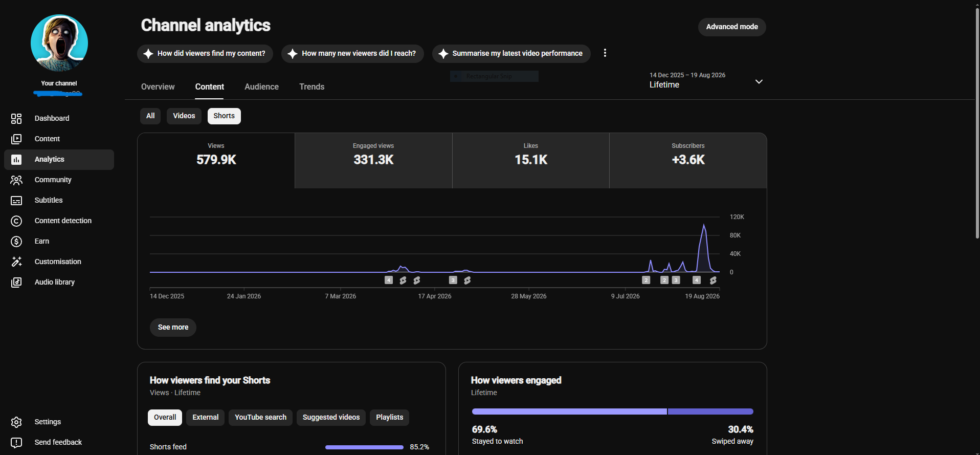Viewport: 980px width, 455px height.
Task: Click See more under the chart
Action: click(173, 328)
